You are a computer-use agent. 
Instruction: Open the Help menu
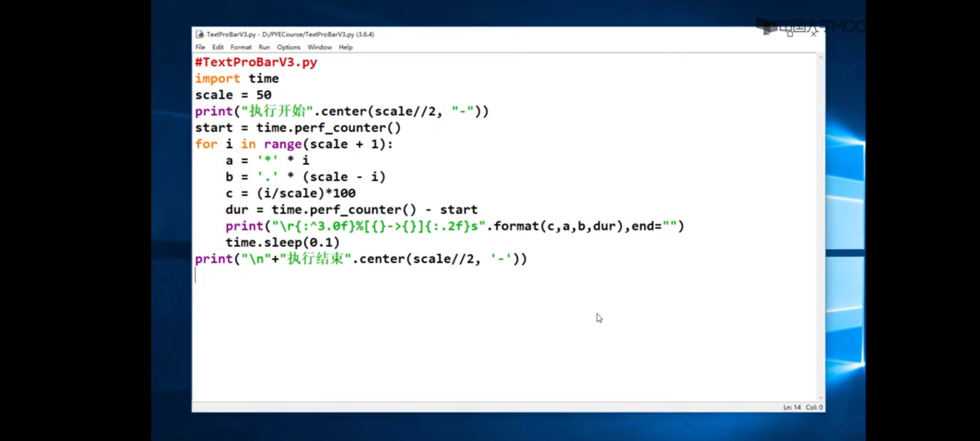pyautogui.click(x=345, y=47)
